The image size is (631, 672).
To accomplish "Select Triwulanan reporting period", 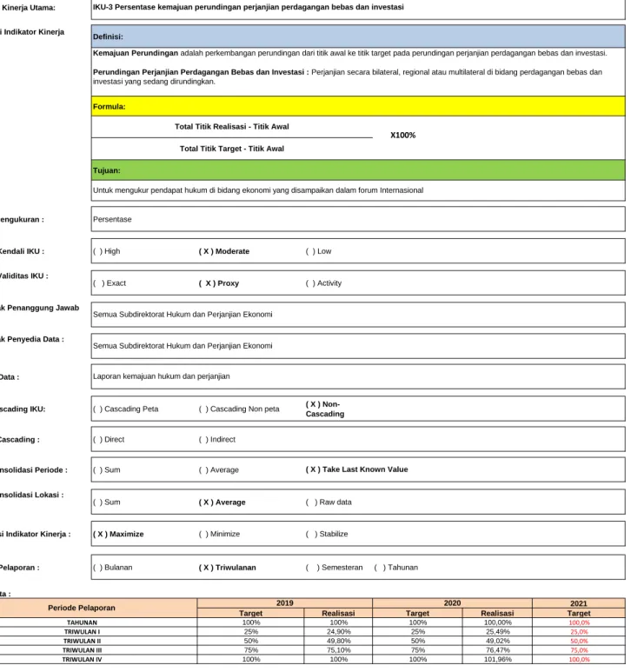I will pyautogui.click(x=228, y=568).
